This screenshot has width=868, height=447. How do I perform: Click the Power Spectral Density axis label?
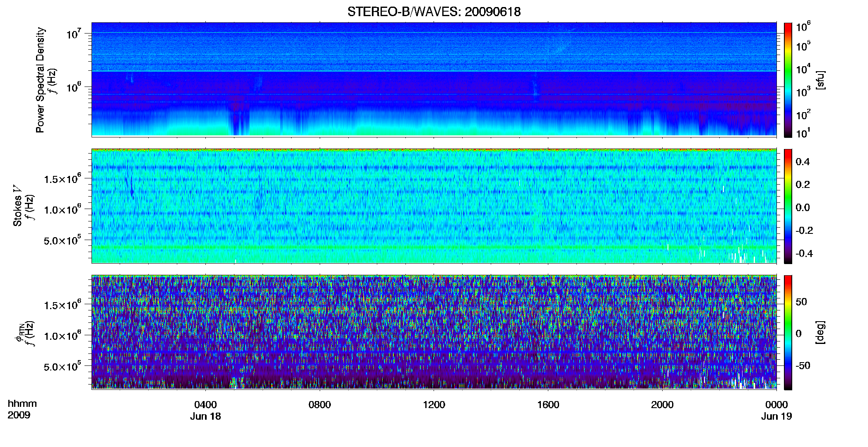coord(40,80)
